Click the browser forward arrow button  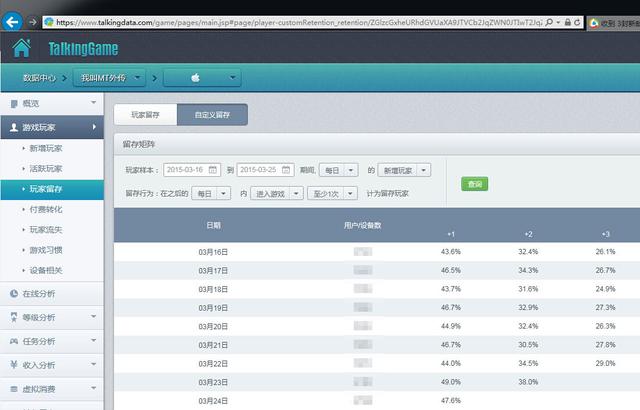click(x=33, y=22)
